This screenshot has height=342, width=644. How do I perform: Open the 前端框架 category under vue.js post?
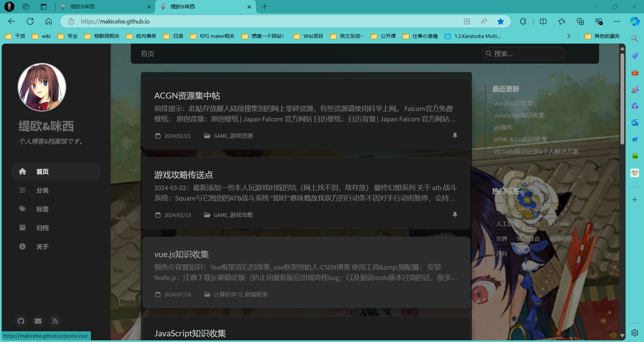[256, 294]
